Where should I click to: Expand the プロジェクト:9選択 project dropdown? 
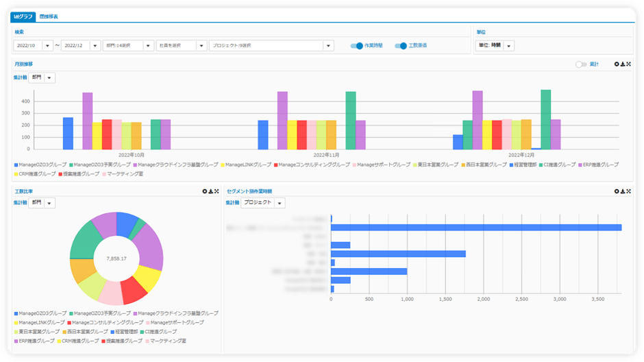point(328,46)
